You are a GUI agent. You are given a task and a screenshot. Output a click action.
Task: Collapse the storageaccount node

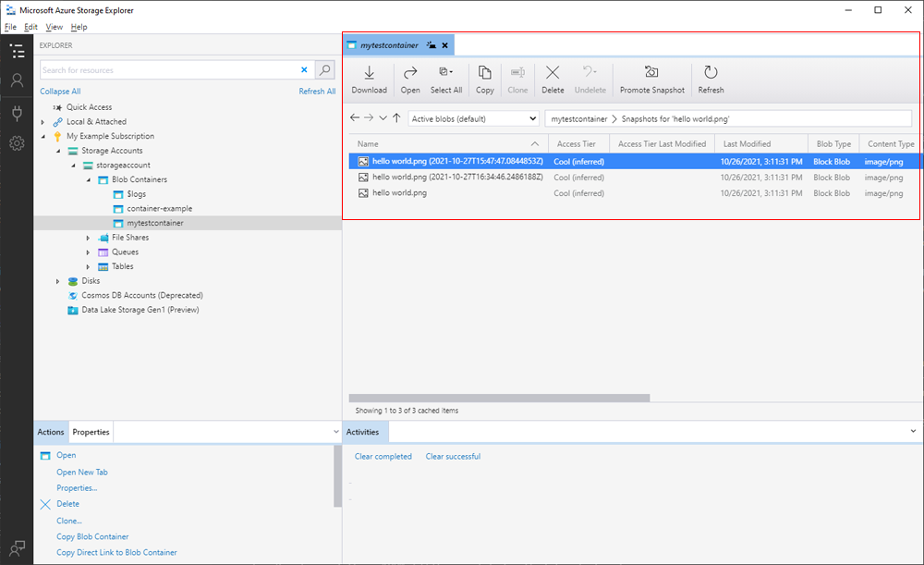[73, 166]
